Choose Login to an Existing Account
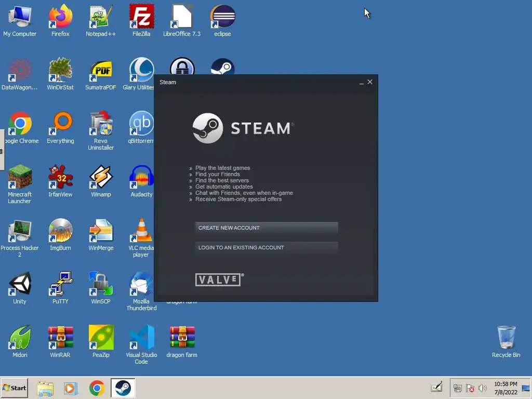This screenshot has height=399, width=532. 267,248
